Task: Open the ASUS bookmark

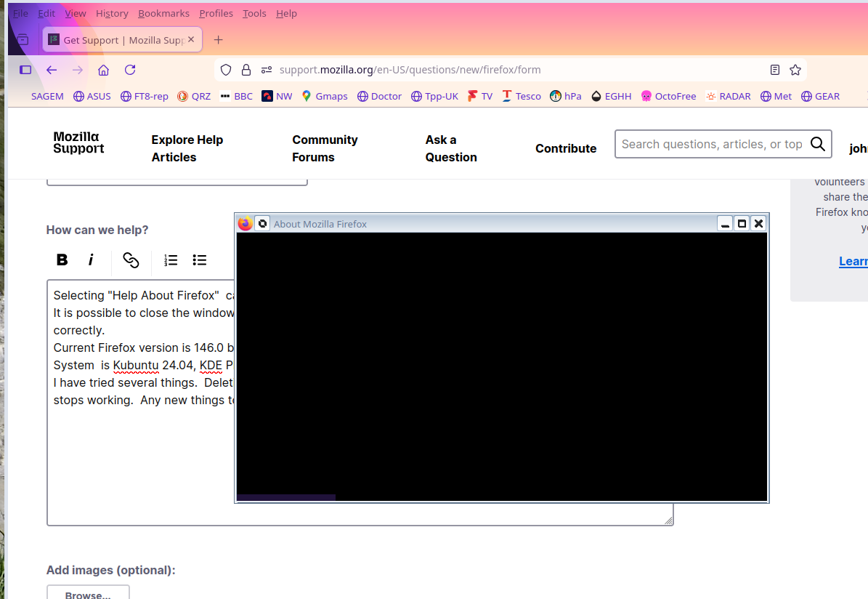Action: (x=92, y=97)
